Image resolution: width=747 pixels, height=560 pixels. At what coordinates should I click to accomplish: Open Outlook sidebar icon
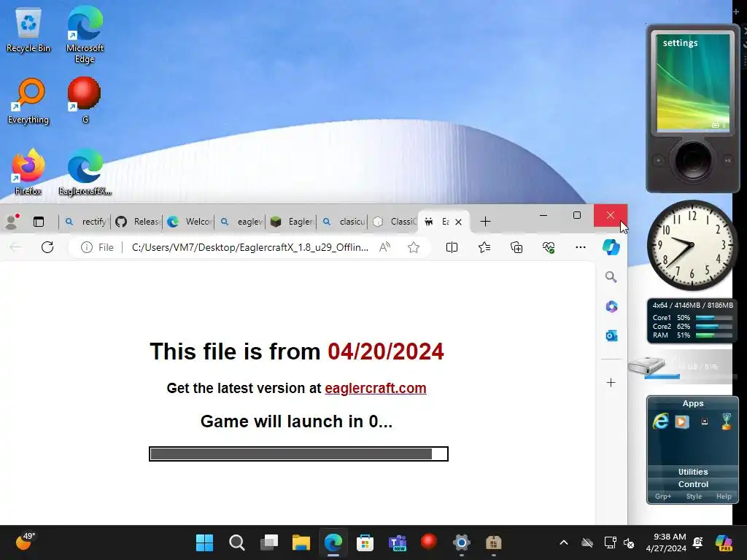611,336
